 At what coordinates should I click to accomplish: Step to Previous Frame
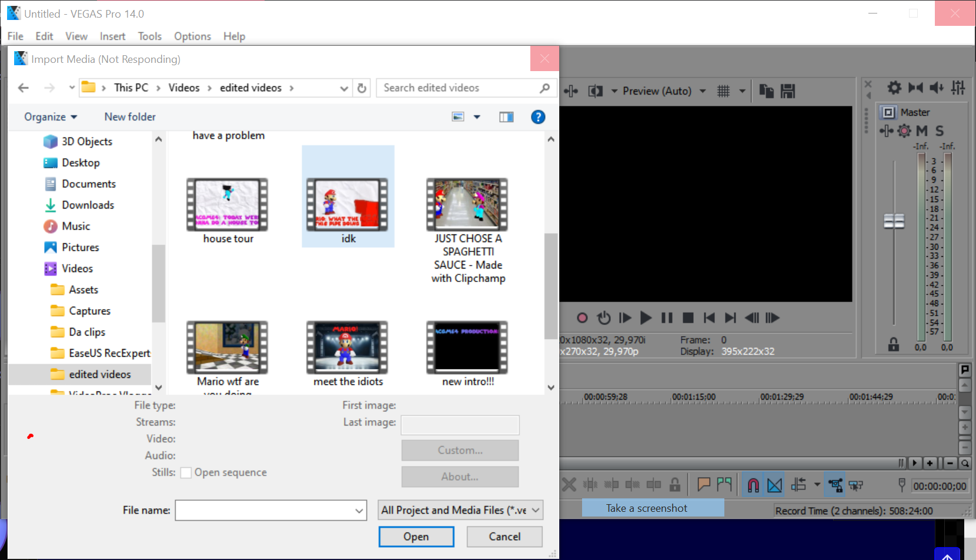pyautogui.click(x=752, y=318)
